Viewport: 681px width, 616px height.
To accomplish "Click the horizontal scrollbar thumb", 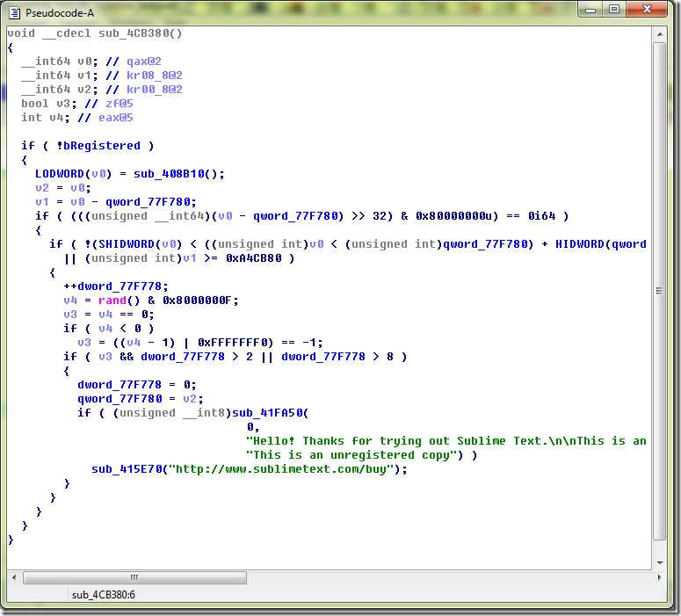I will click(134, 577).
